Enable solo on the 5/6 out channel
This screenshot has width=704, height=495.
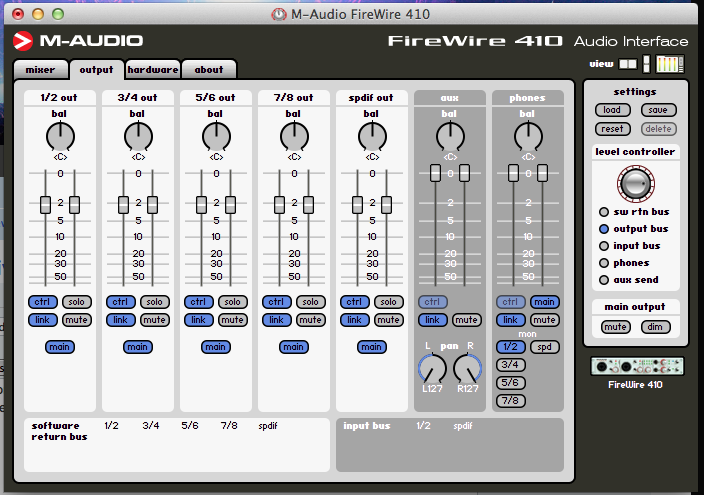click(232, 302)
